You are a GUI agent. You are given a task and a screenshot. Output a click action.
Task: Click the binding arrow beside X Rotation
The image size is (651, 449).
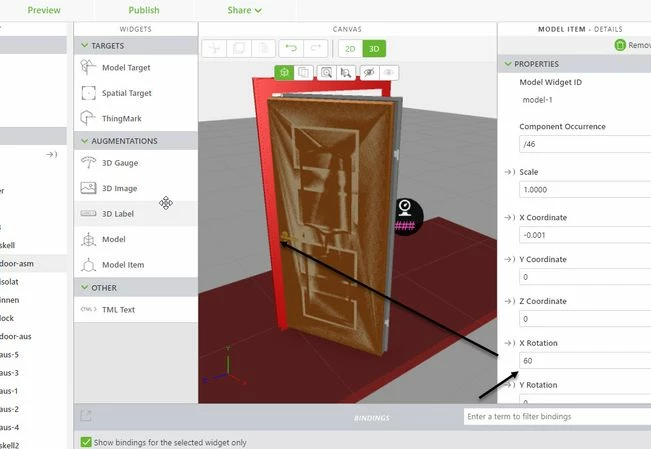tap(509, 343)
